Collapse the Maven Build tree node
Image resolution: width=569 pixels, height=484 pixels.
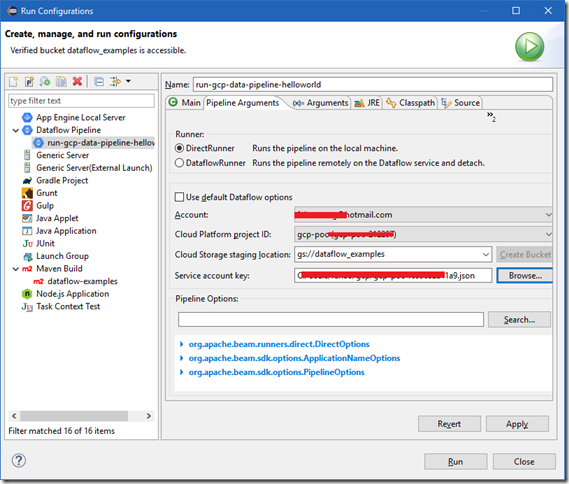click(x=16, y=269)
